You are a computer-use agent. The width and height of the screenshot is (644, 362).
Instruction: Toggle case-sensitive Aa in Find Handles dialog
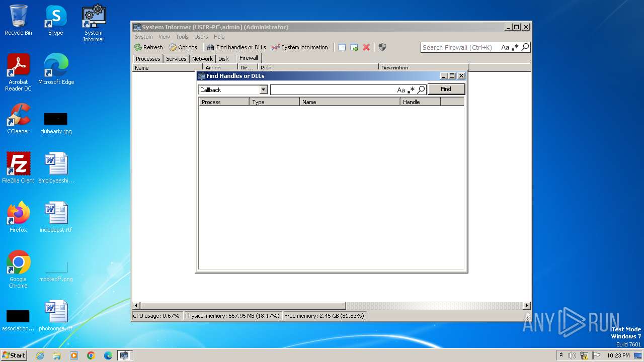[401, 90]
